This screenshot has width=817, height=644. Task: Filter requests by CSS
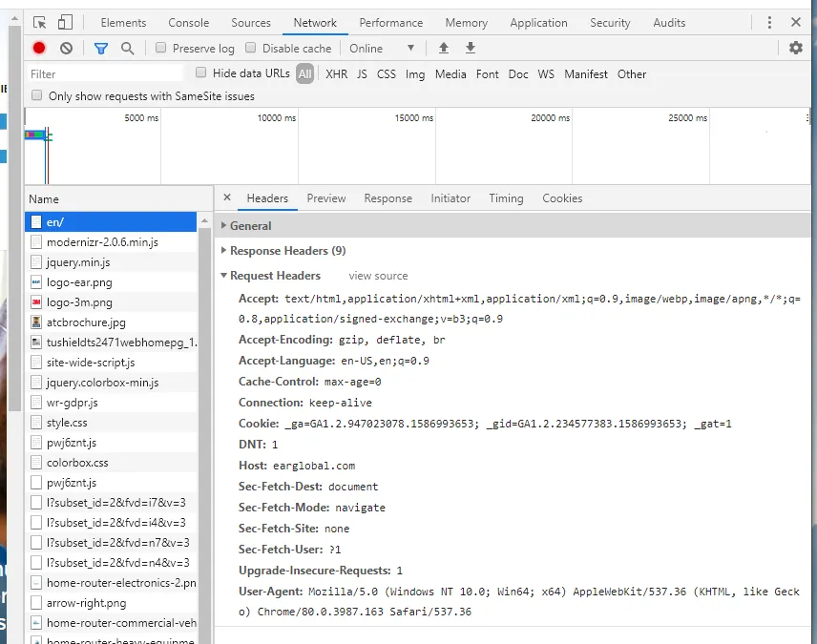tap(387, 74)
